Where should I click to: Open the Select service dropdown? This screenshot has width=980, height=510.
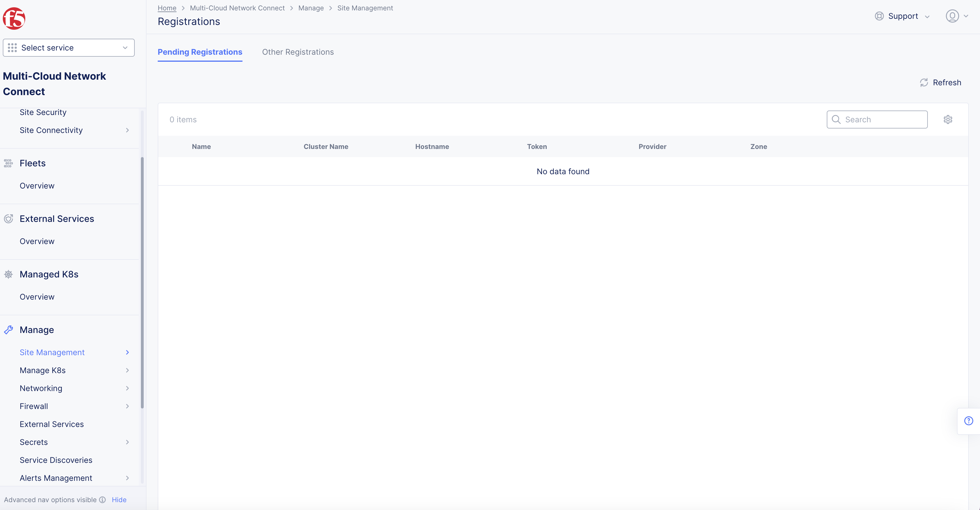click(x=68, y=47)
